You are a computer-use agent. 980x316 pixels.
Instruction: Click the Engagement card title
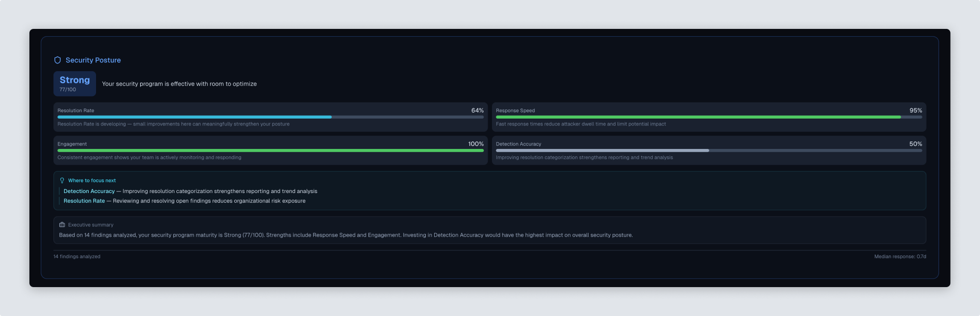tap(72, 144)
